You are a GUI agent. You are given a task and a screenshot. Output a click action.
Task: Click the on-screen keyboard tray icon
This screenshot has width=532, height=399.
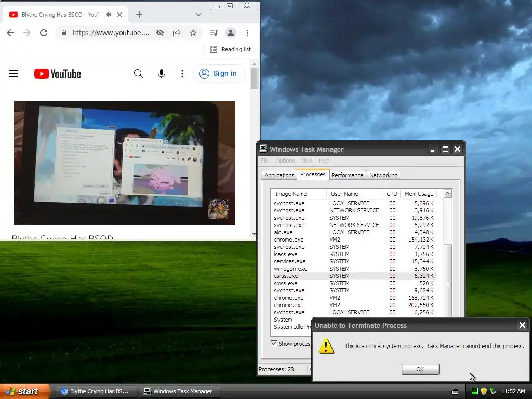[455, 392]
